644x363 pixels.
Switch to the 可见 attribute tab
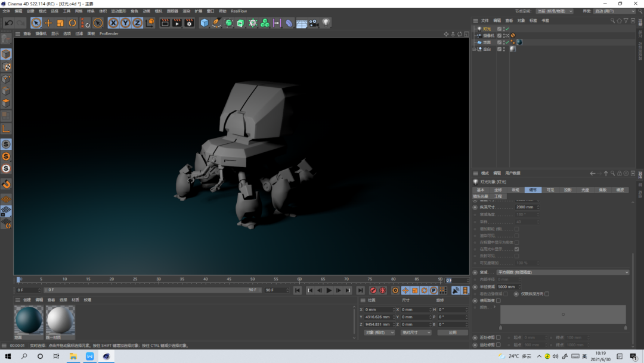click(x=550, y=190)
